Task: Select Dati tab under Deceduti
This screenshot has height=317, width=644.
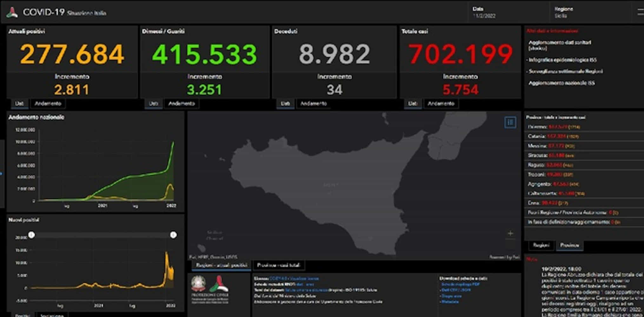Action: click(285, 103)
